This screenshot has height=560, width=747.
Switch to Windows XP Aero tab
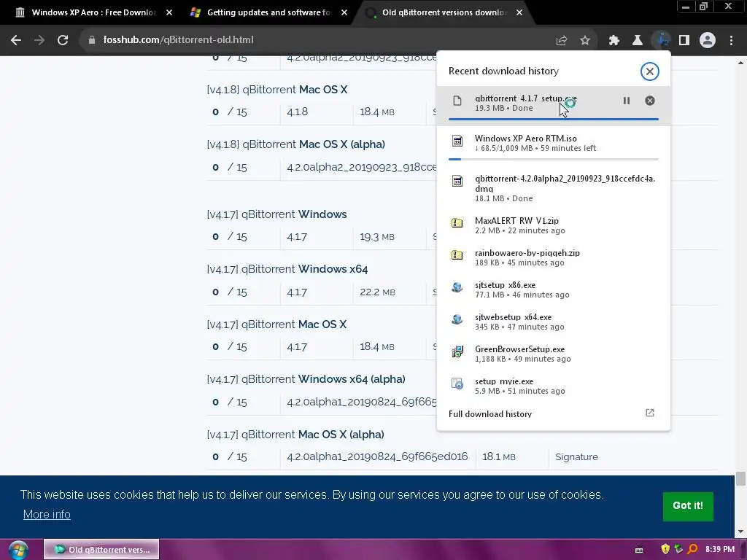point(93,12)
